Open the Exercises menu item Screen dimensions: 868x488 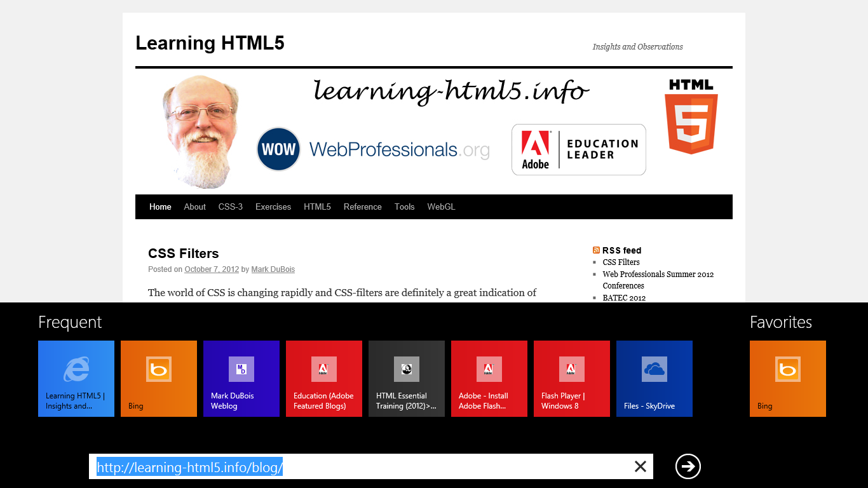[273, 207]
